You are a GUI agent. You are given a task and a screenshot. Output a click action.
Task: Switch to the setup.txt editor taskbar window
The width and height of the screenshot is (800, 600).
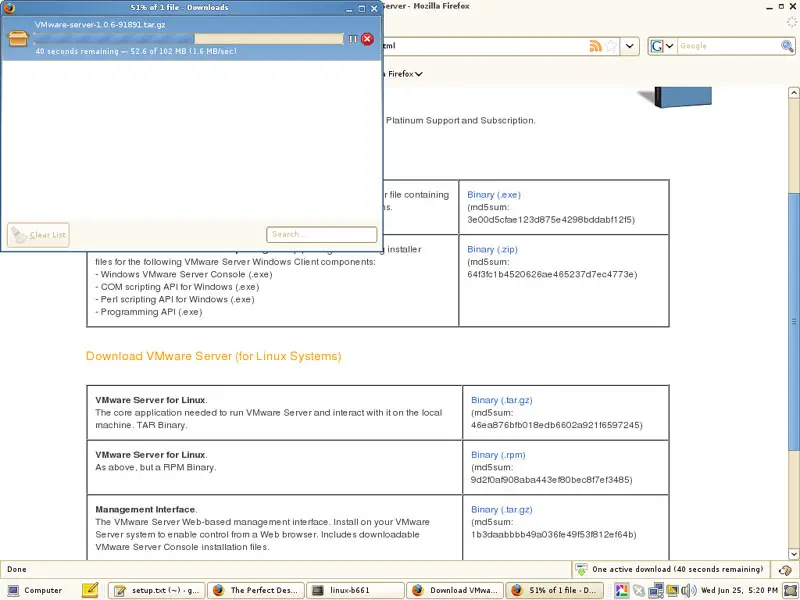pos(157,590)
